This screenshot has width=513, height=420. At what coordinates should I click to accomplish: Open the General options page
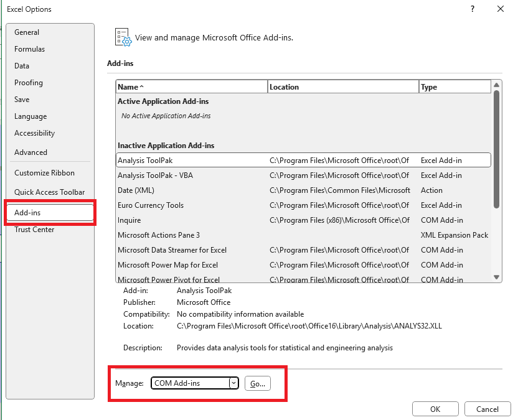pyautogui.click(x=27, y=32)
